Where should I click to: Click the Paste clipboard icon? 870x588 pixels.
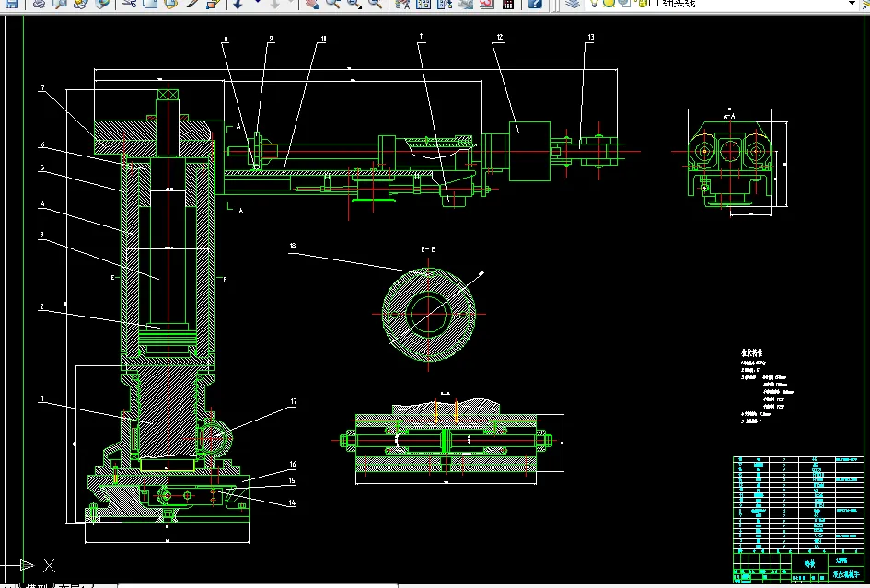coord(171,4)
